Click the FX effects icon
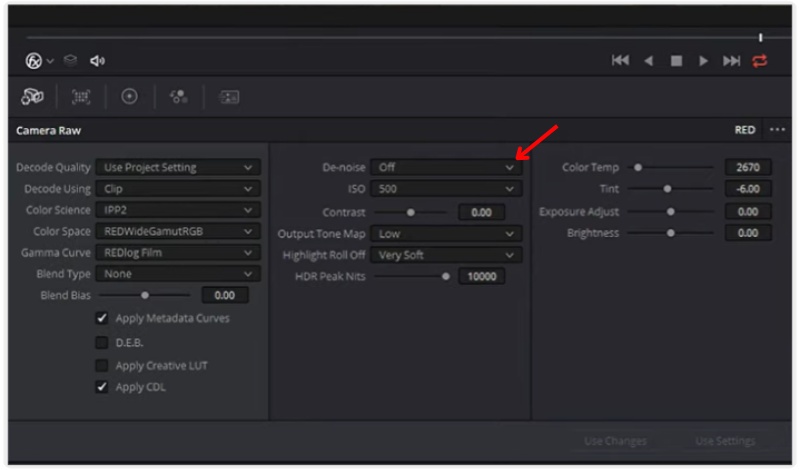 (33, 60)
